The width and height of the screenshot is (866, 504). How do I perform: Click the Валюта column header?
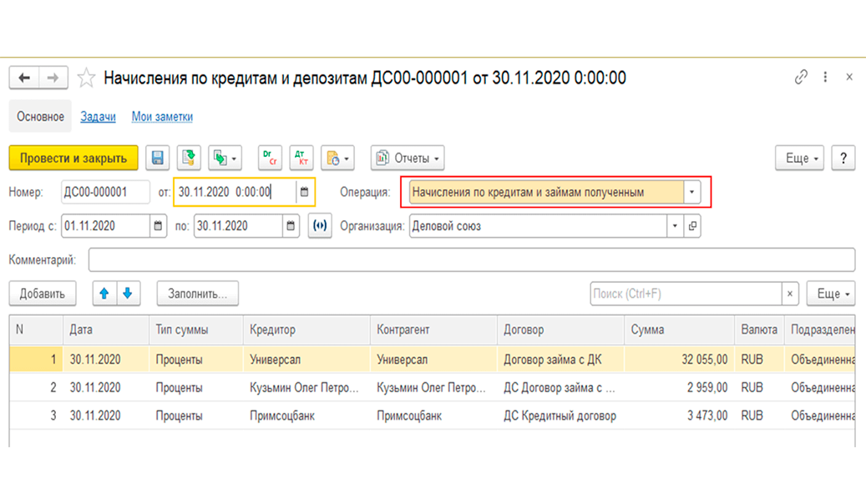[760, 330]
